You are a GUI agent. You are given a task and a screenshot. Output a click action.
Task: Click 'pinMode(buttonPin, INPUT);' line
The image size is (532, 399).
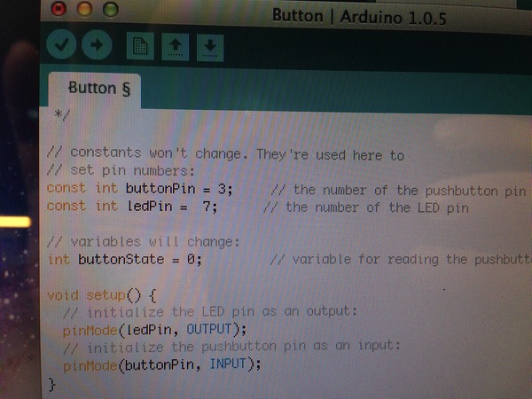tap(162, 365)
